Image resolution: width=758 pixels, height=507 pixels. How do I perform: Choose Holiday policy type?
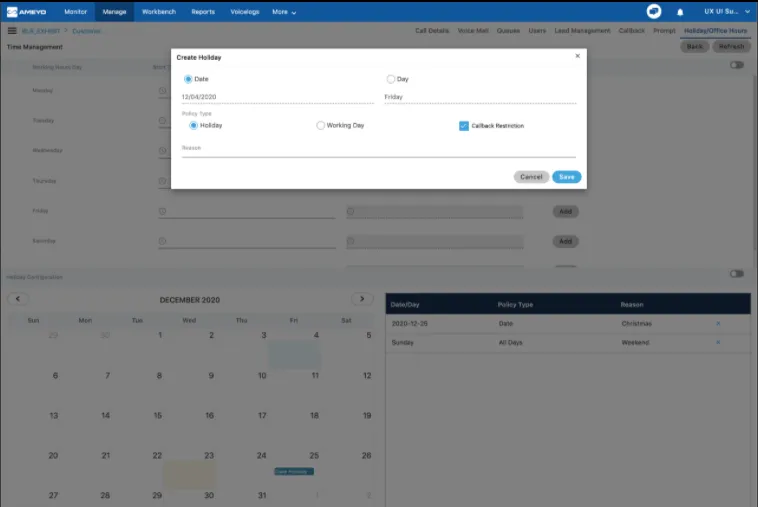[193, 125]
